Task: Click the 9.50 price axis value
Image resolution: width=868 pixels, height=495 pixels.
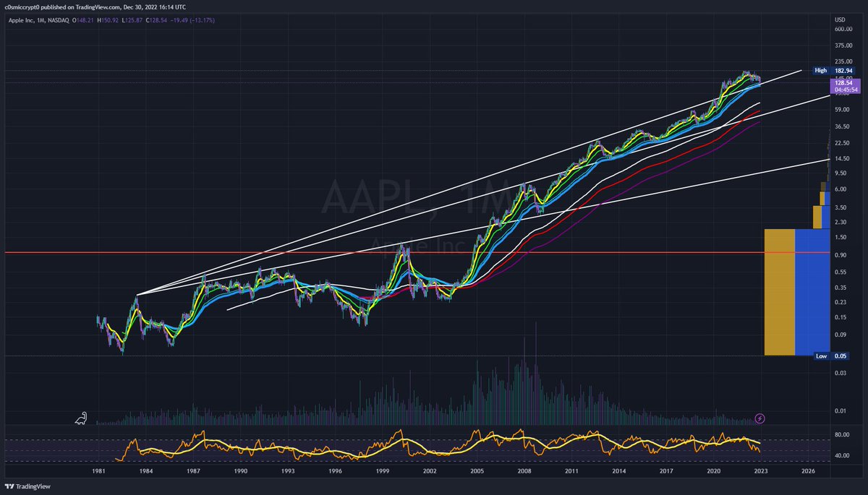Action: 840,173
